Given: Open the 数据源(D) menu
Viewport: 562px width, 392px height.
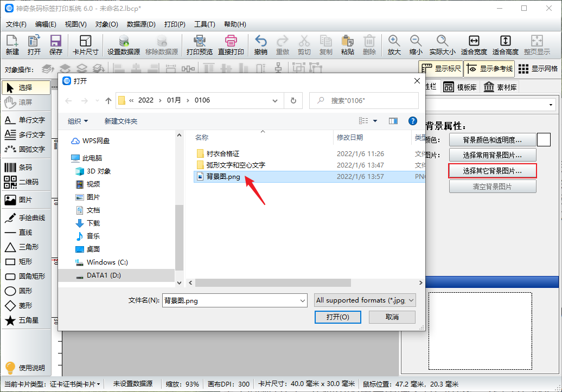Looking at the screenshot, I should pyautogui.click(x=141, y=24).
